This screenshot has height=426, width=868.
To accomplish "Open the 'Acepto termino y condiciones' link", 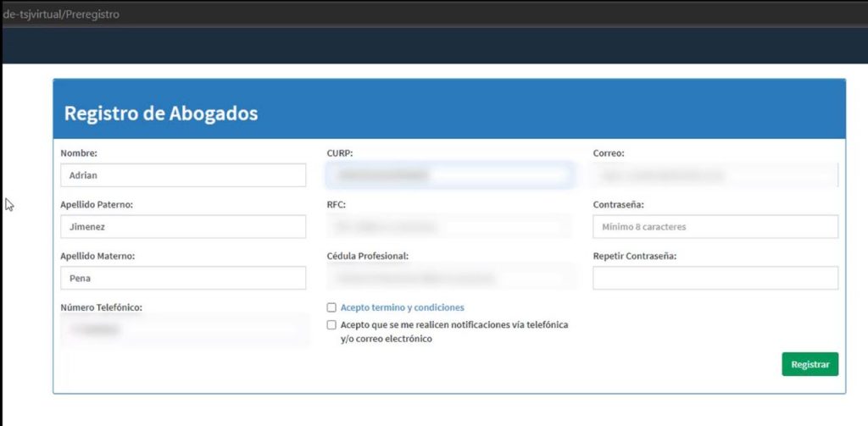I will coord(402,307).
